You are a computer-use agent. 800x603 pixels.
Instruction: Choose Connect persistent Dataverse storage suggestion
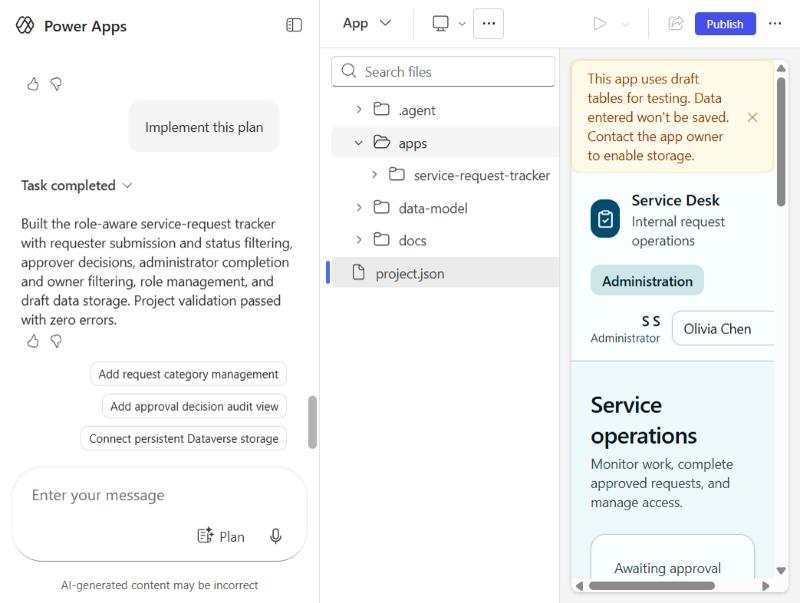click(x=184, y=438)
